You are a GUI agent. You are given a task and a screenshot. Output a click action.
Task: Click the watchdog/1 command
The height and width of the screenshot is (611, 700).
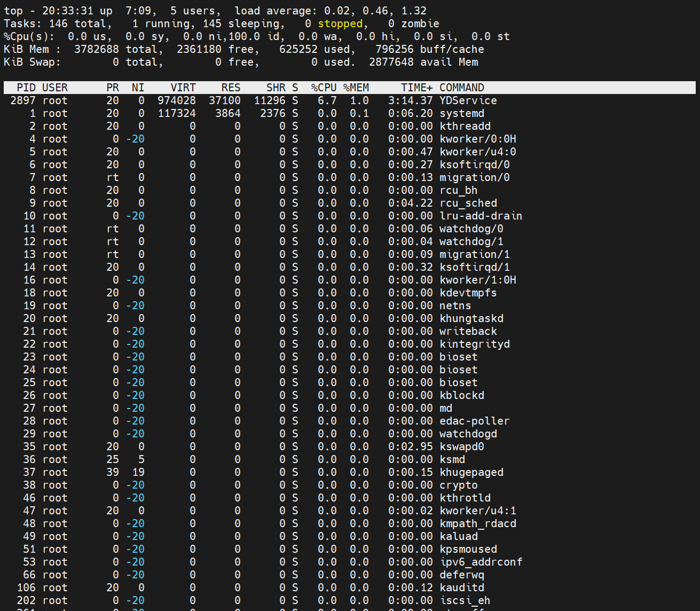471,241
